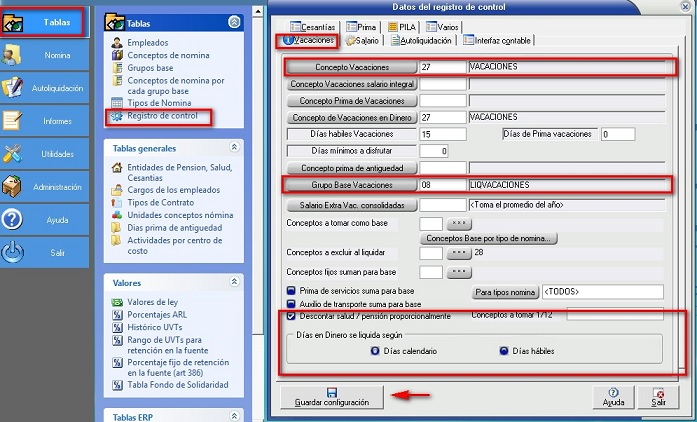The width and height of the screenshot is (697, 422).
Task: Select the Autoliquidación sidebar icon
Action: (x=14, y=88)
